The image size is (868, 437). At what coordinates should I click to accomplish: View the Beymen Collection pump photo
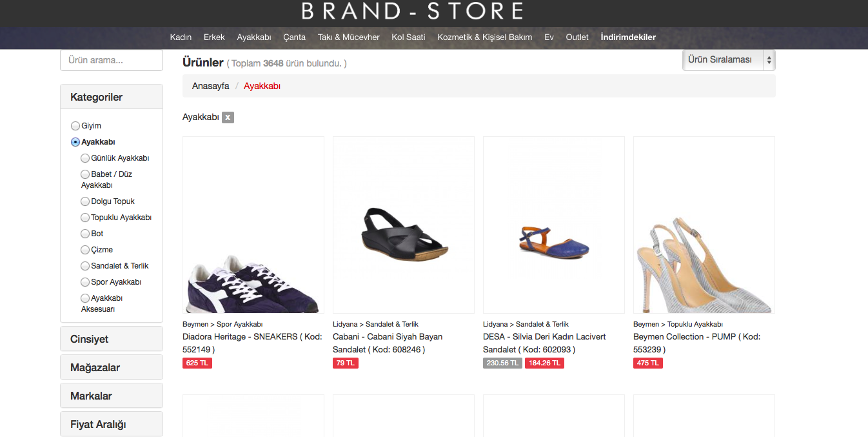point(704,225)
